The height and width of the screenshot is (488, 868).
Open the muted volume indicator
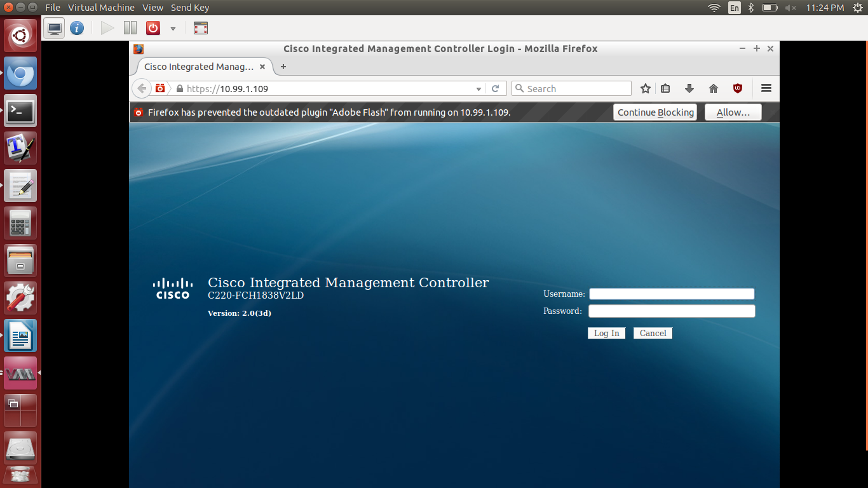[x=790, y=8]
